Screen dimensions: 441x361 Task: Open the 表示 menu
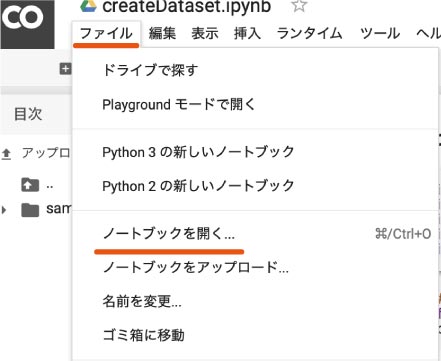click(205, 33)
